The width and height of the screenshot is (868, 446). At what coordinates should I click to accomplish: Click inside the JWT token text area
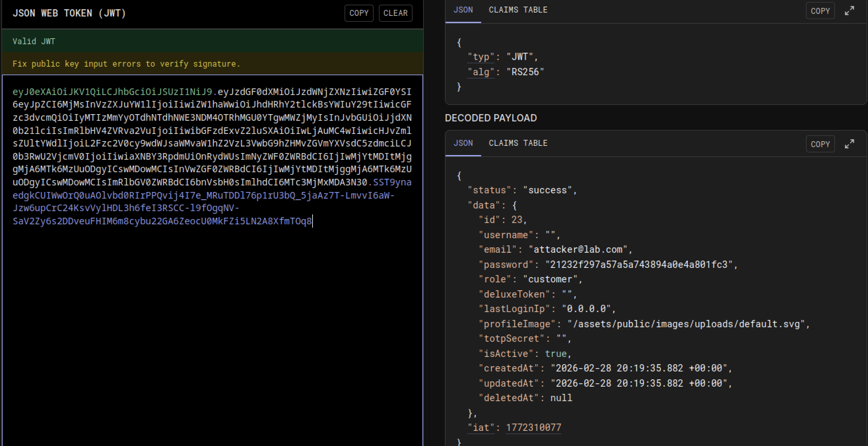(x=212, y=260)
